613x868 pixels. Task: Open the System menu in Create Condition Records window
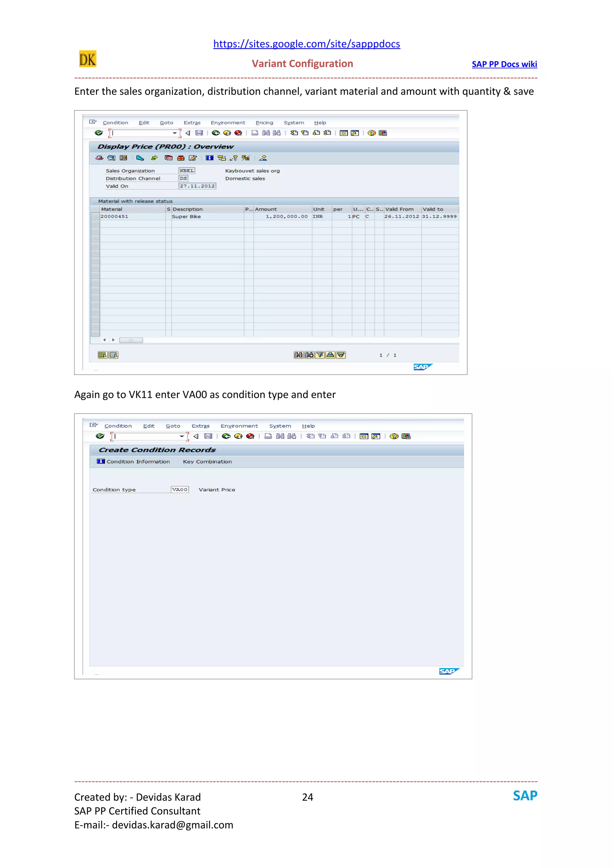pos(280,426)
